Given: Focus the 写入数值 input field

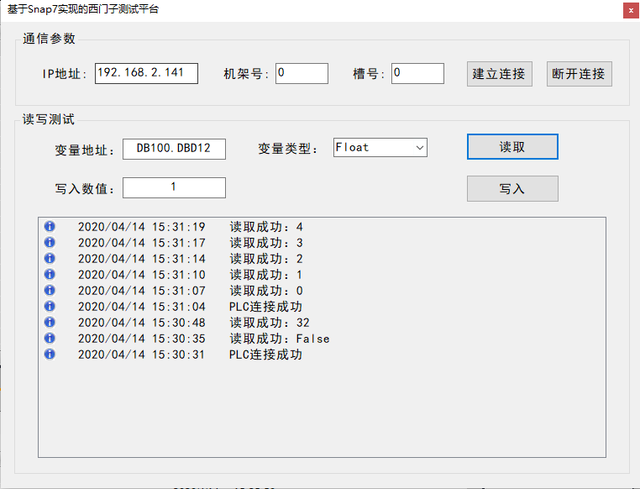Looking at the screenshot, I should pos(174,188).
